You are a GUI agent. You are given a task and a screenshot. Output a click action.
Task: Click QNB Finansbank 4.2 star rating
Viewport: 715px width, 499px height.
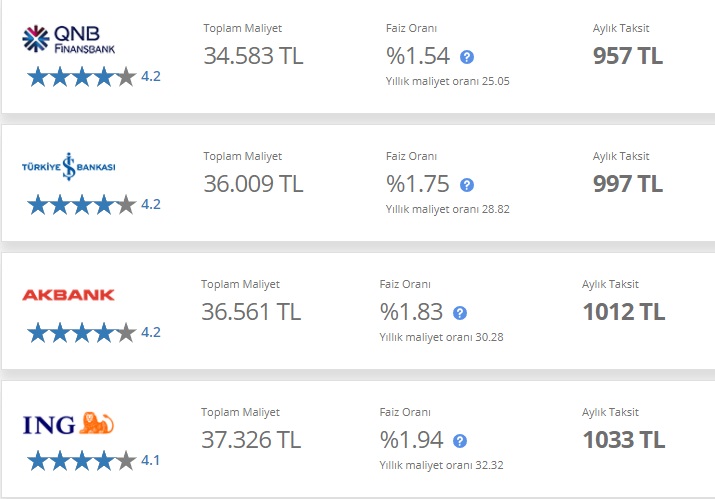click(x=93, y=76)
